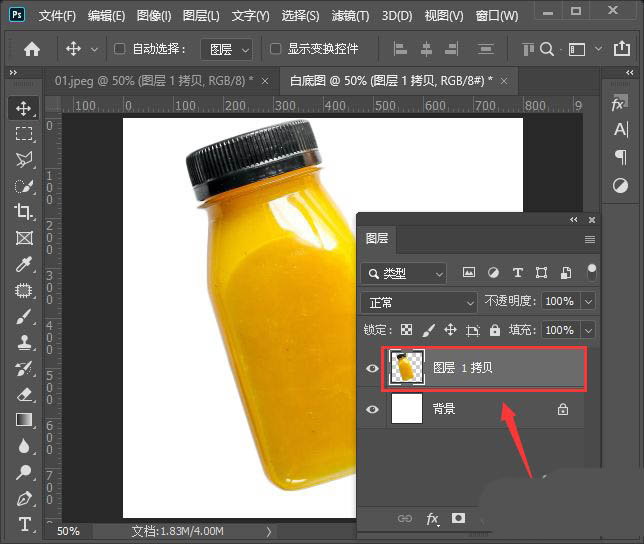Toggle lock all padlock
Viewport: 644px width, 544px height.
point(495,329)
